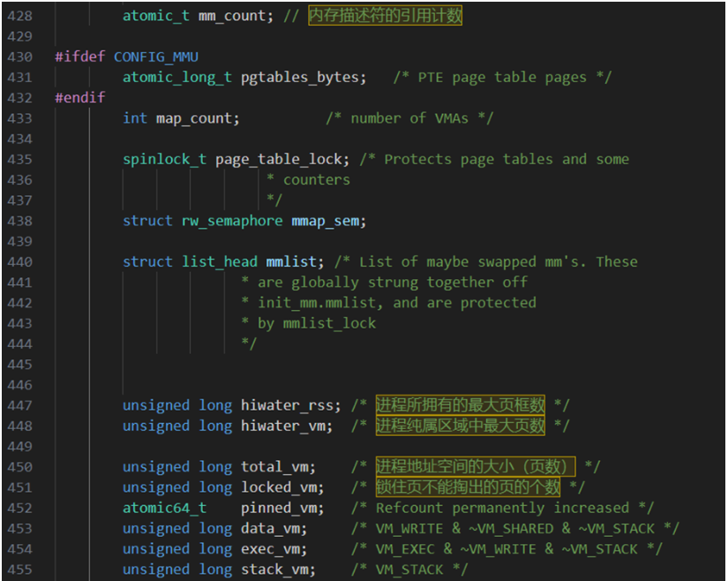Click line number 440 in the gutter

(20, 262)
